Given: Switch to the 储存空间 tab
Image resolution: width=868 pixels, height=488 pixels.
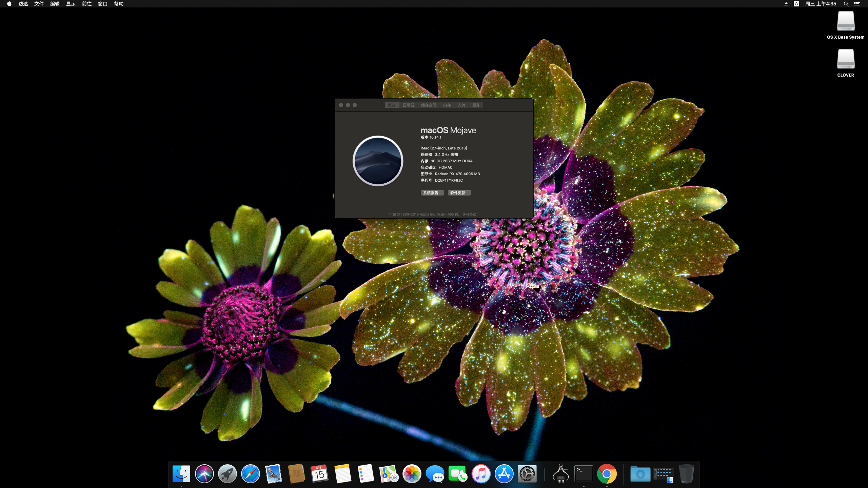Looking at the screenshot, I should click(429, 105).
